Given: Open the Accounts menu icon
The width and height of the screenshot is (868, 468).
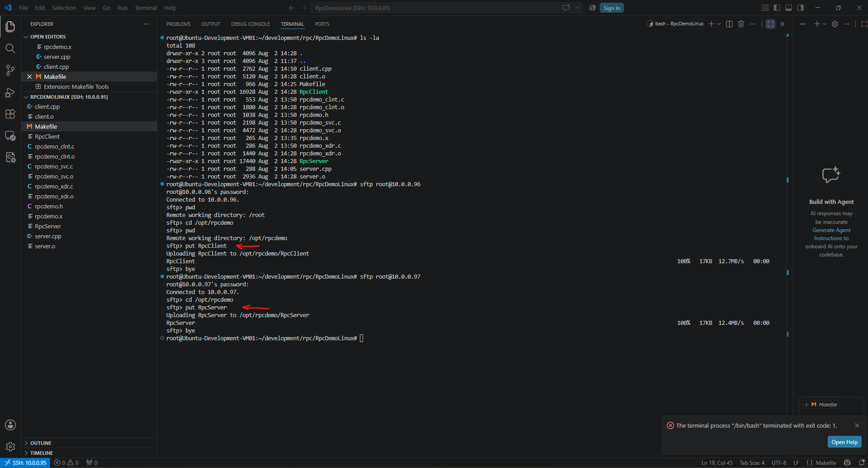Looking at the screenshot, I should click(10, 425).
